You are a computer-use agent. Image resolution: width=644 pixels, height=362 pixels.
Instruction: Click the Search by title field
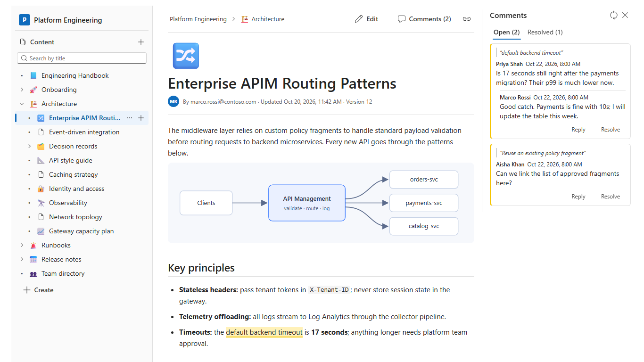(82, 58)
